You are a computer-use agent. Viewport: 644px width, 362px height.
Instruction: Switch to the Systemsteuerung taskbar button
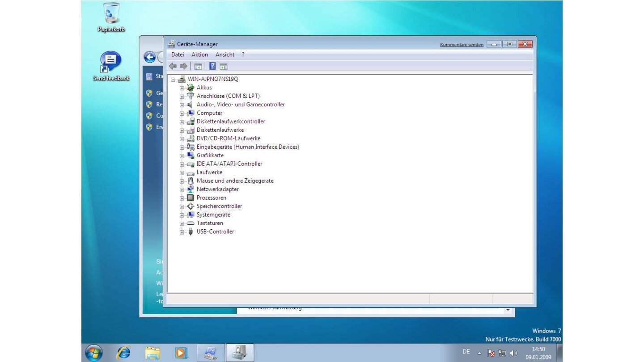(x=210, y=353)
